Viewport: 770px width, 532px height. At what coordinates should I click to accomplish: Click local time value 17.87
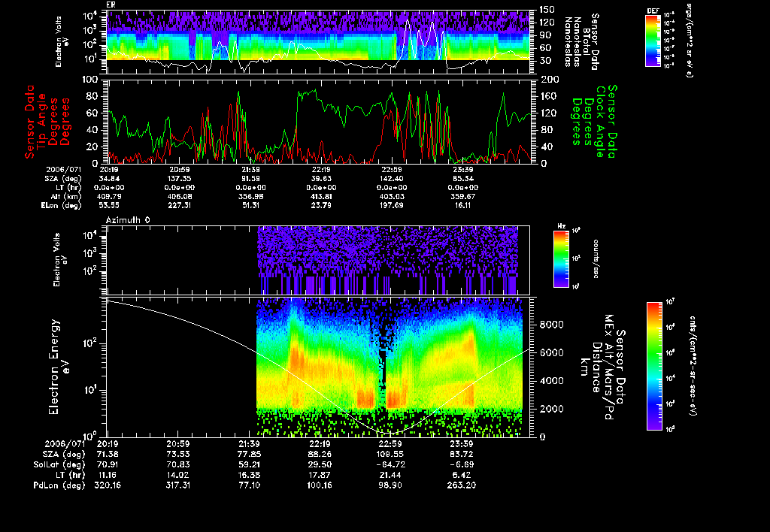320,475
